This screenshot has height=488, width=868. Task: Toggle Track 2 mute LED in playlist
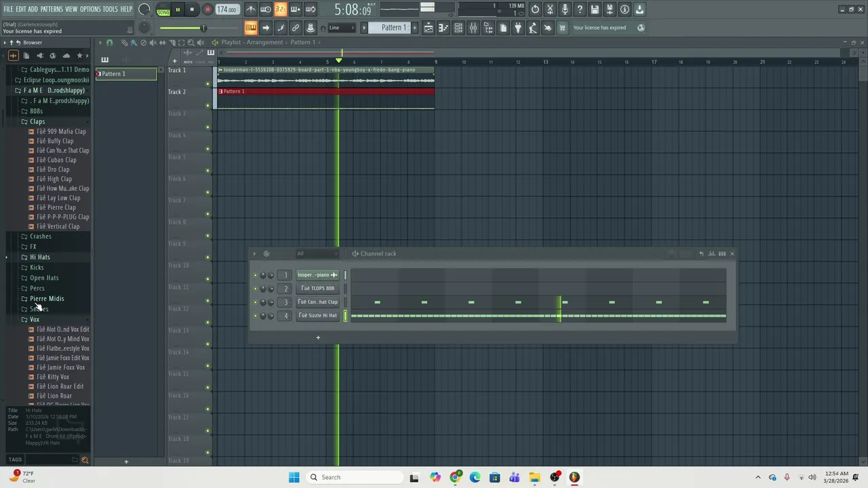(x=208, y=106)
